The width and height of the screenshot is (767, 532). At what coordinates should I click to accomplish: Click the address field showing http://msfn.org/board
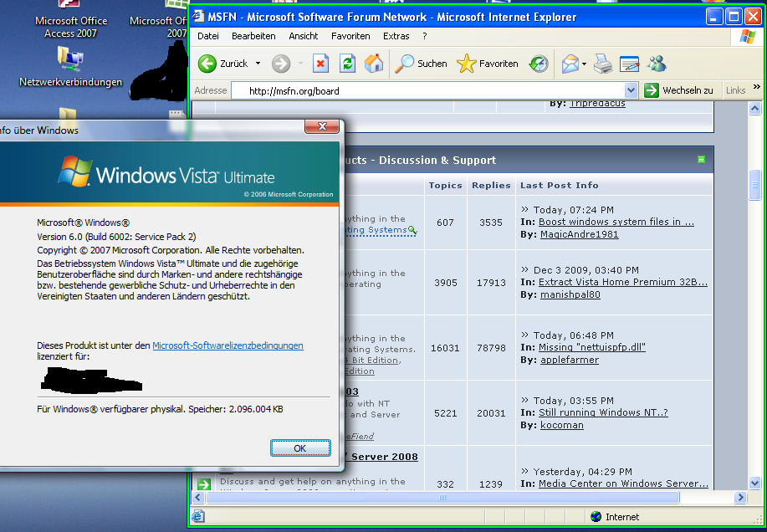tap(434, 90)
